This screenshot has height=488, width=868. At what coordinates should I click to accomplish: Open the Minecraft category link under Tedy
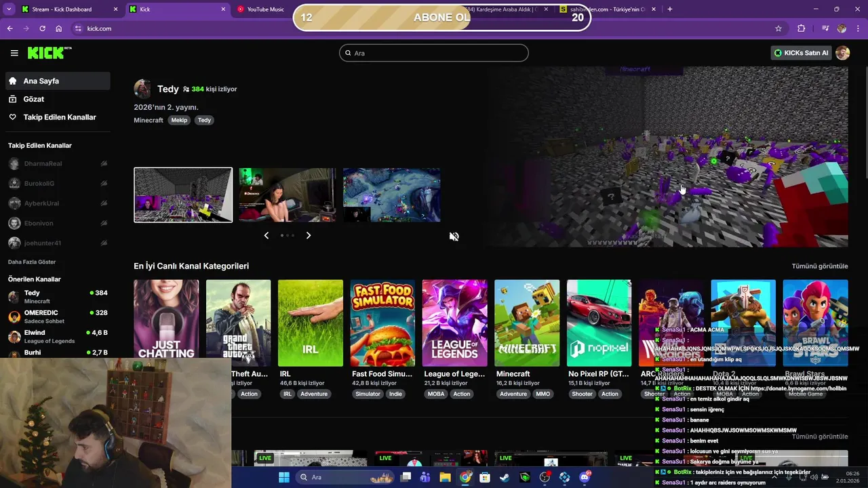tap(149, 120)
